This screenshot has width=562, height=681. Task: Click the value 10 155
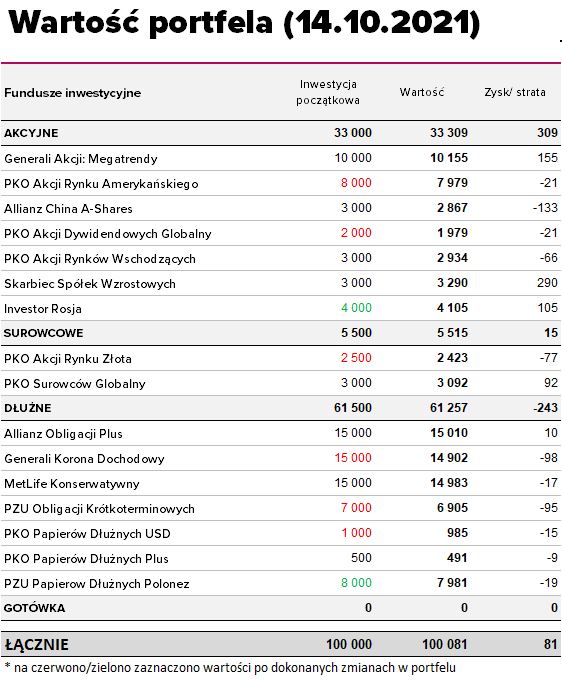(x=449, y=158)
